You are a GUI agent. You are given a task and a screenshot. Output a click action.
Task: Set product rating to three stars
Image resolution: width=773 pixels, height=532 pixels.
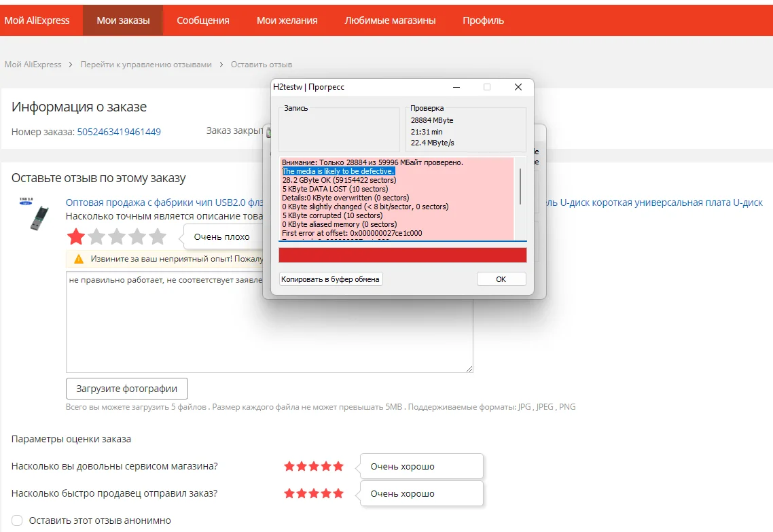point(117,236)
